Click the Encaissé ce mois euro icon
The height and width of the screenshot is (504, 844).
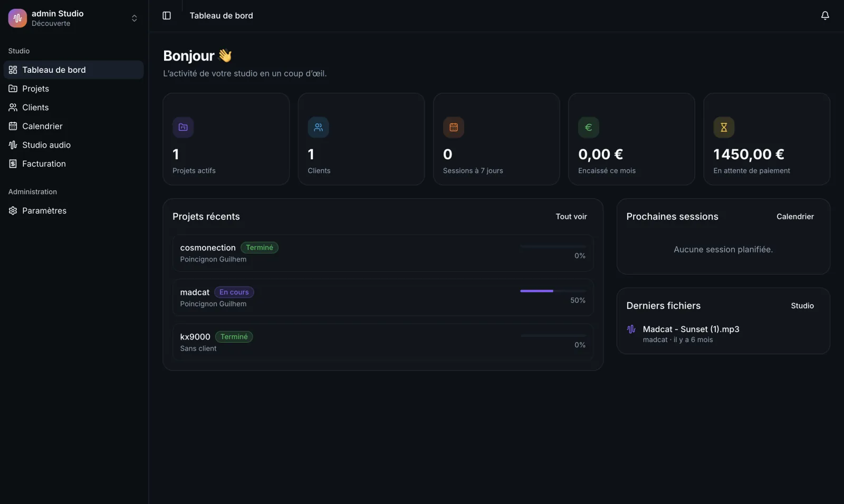click(x=589, y=127)
